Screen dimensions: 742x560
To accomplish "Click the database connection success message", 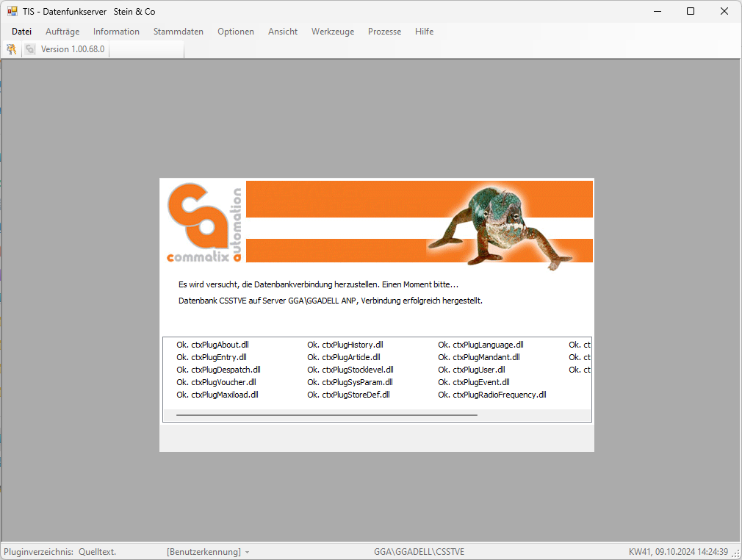I will (331, 301).
